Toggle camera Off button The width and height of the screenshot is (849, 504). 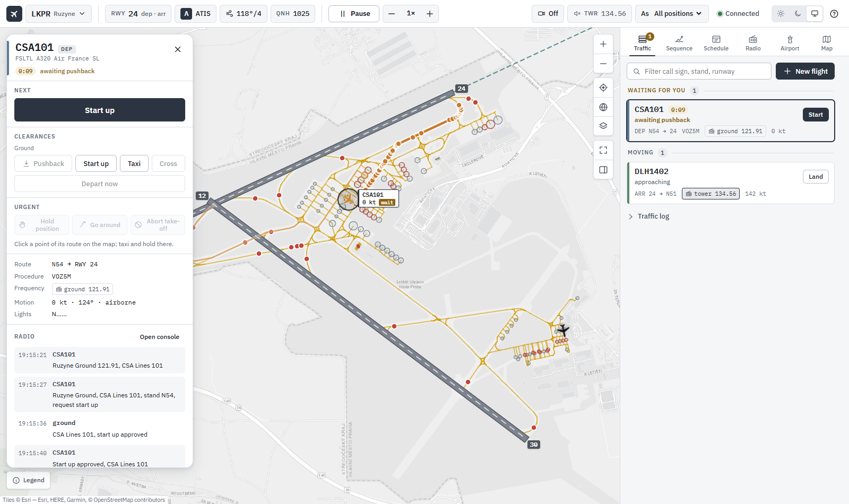[x=548, y=14]
